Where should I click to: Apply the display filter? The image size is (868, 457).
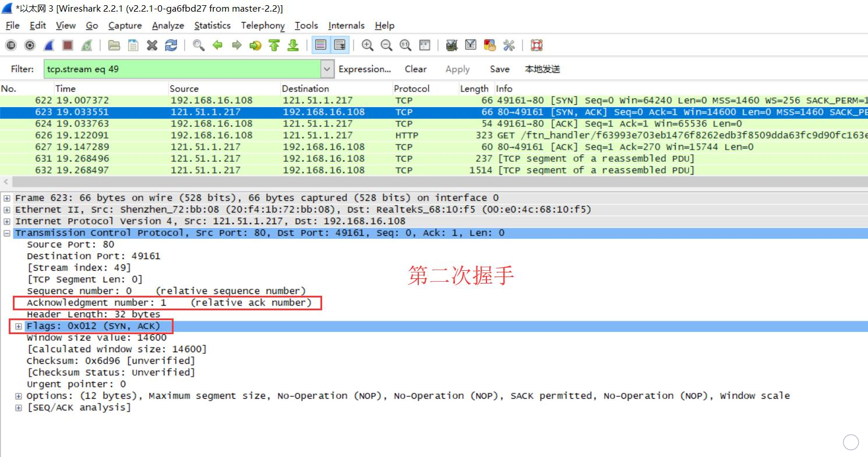pyautogui.click(x=457, y=69)
